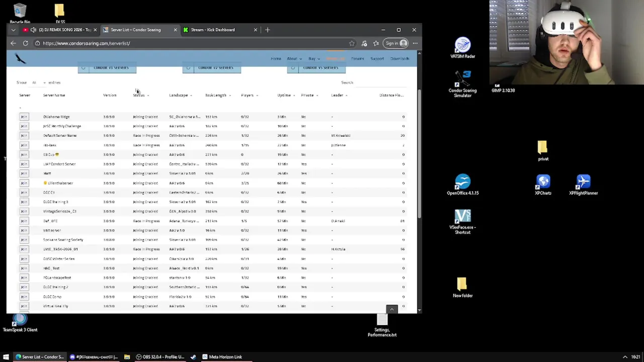
Task: Join the GLGC Training 3 server
Action: pos(24,202)
